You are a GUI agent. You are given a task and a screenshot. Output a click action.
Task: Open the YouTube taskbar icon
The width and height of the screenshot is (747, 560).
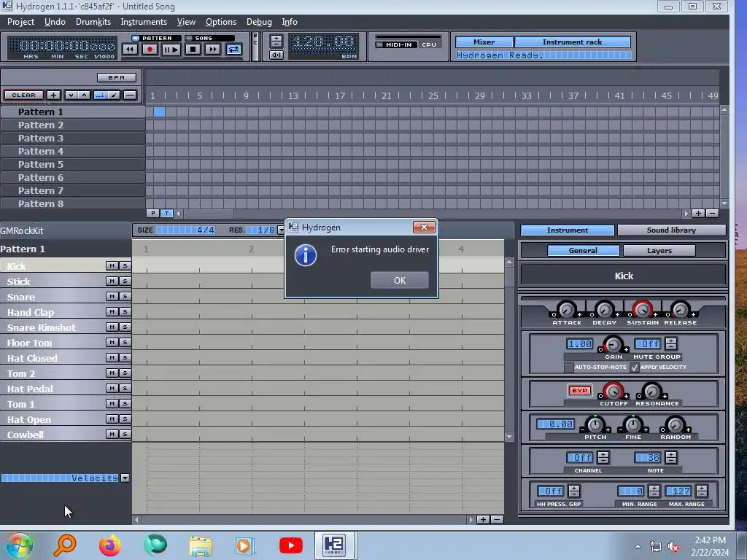click(x=290, y=545)
